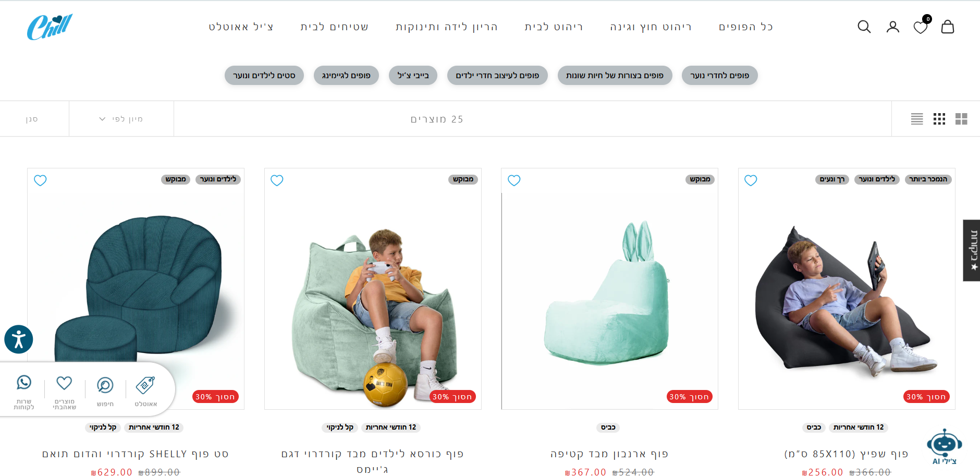Toggle favorite heart on SHELLY pouf product
Screen dimensions: 980x476
point(40,180)
